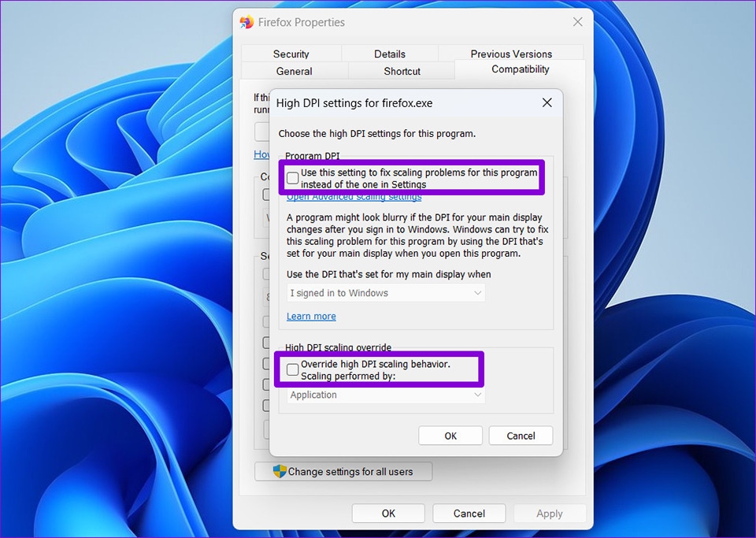
Task: Click Change settings for all users
Action: (343, 471)
